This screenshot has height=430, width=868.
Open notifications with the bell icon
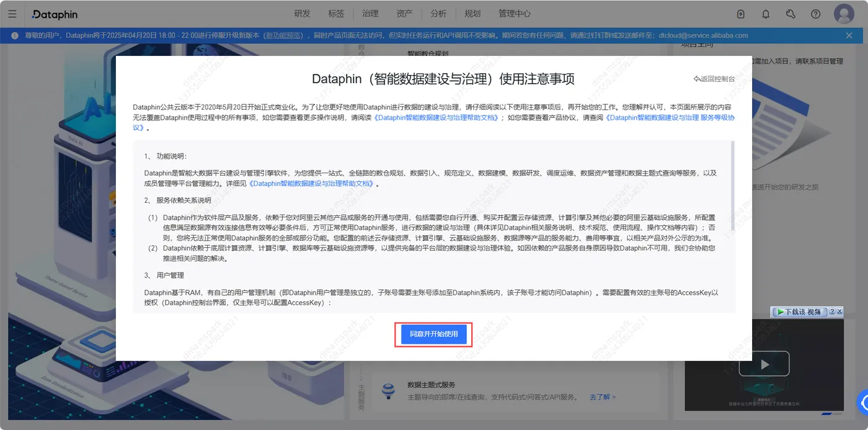[766, 14]
